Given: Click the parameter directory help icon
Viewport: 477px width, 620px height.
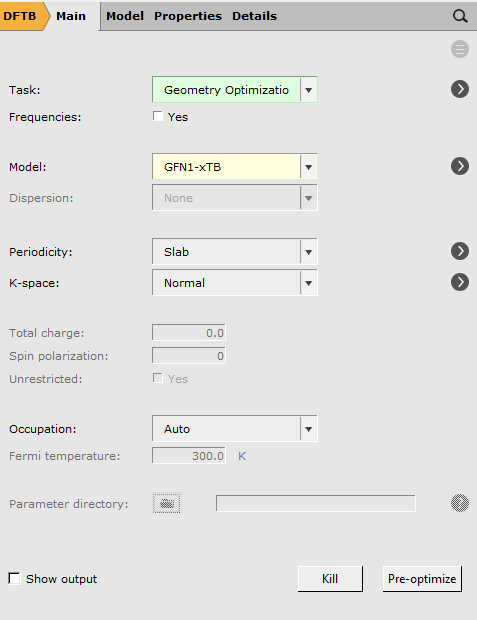Looking at the screenshot, I should (x=460, y=503).
